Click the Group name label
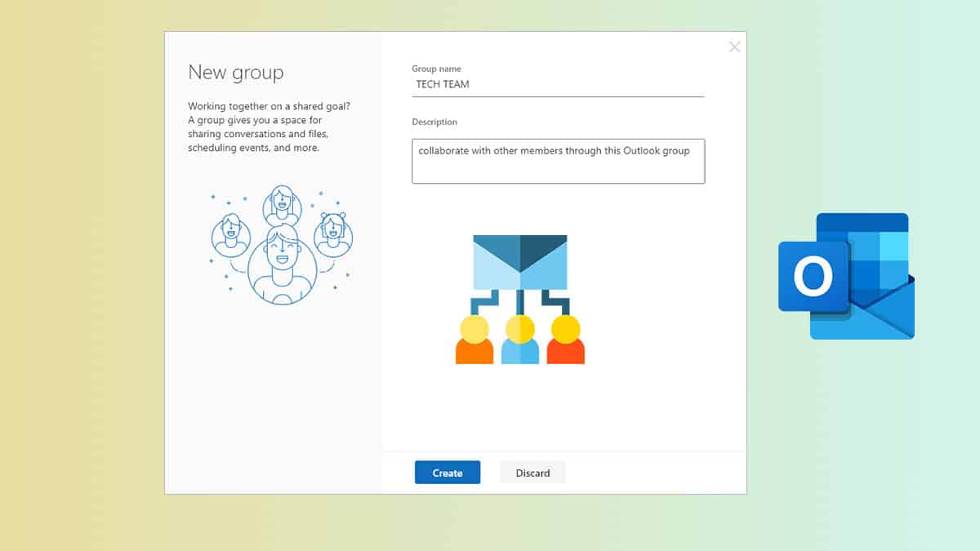This screenshot has width=980, height=551. (x=436, y=69)
